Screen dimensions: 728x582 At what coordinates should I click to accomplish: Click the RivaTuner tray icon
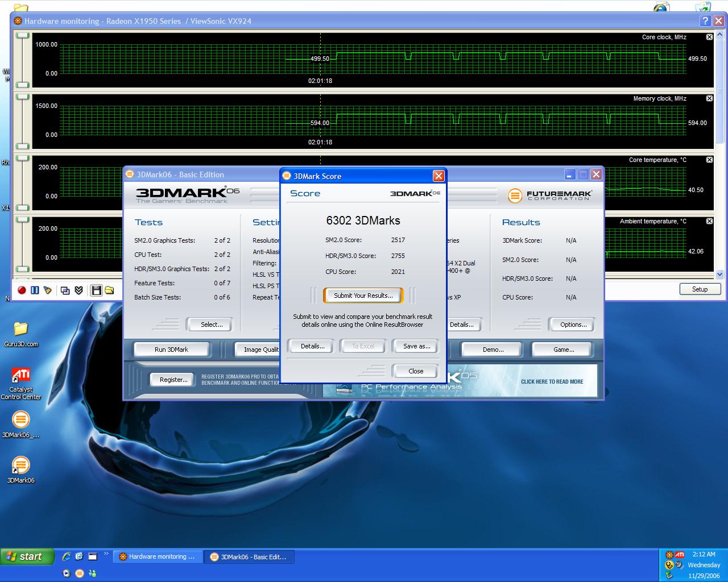point(669,555)
